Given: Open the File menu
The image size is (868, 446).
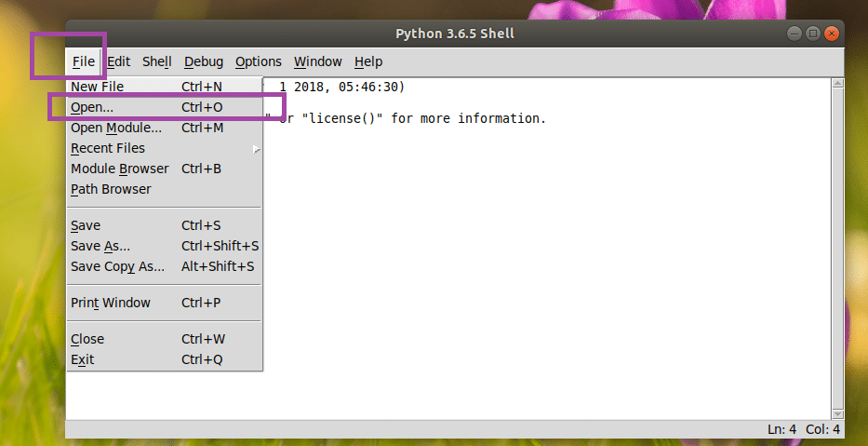Looking at the screenshot, I should pos(84,61).
